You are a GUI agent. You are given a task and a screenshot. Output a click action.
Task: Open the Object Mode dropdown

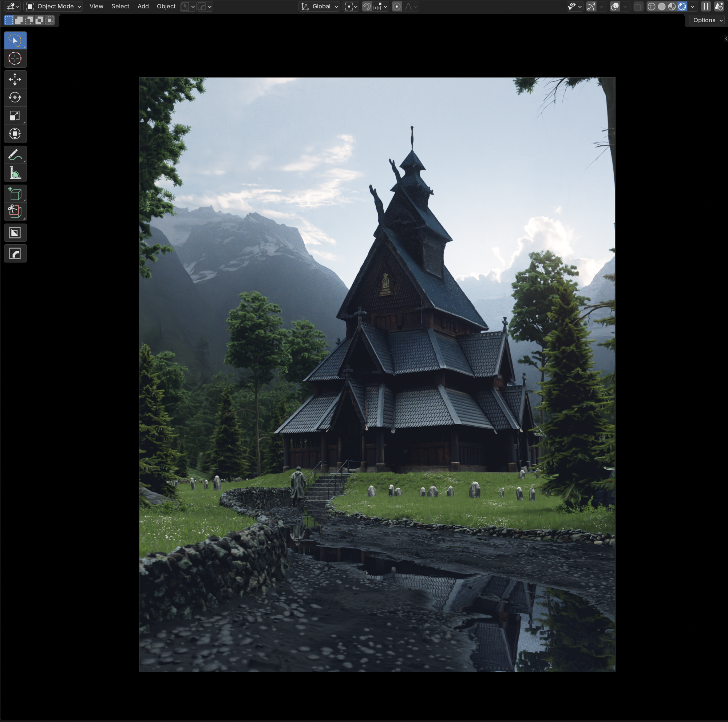54,7
